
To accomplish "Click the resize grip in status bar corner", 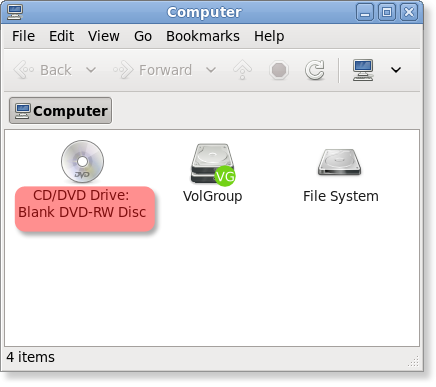I will coord(413,361).
